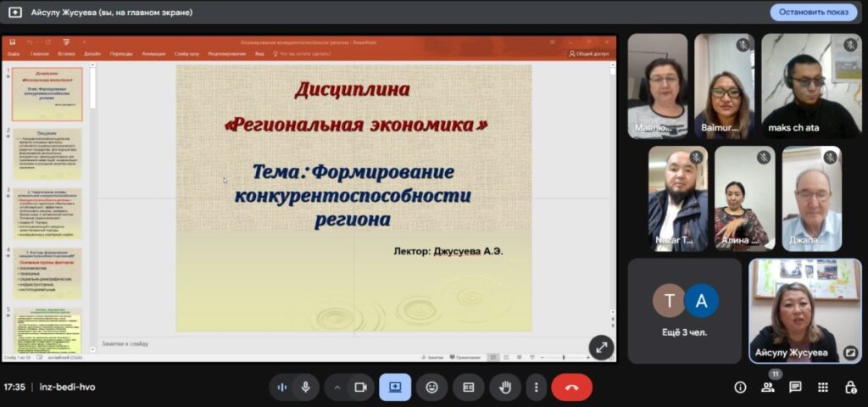The width and height of the screenshot is (868, 407).
Task: Switch to the 'Анимация' ribbon tab
Action: click(x=153, y=53)
